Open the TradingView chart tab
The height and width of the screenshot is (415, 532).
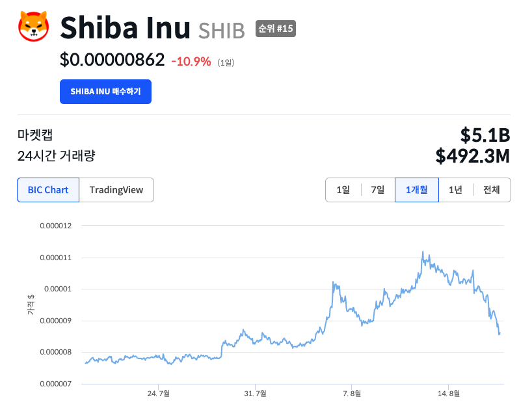tap(116, 190)
